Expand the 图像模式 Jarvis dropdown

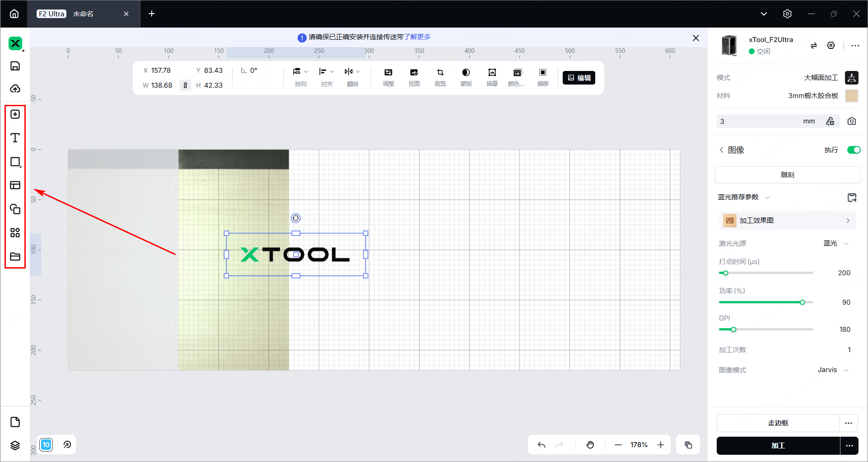pos(833,370)
